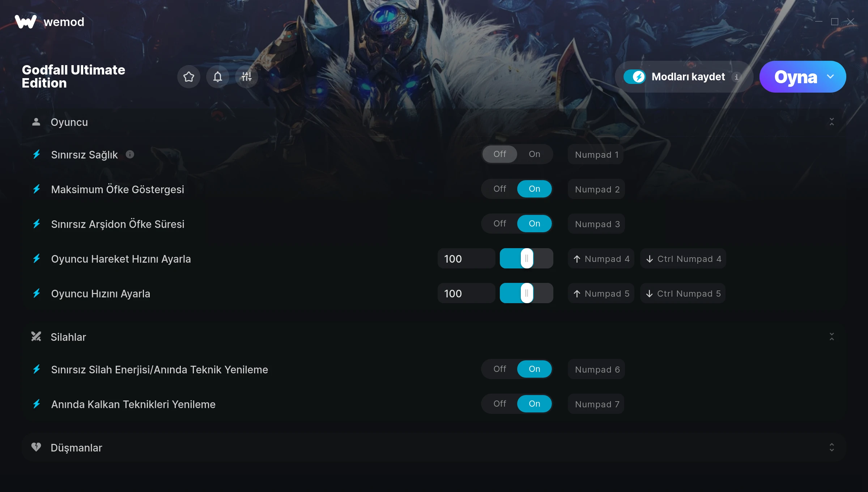The height and width of the screenshot is (492, 868).
Task: Collapse the Silahlar category
Action: (x=831, y=337)
